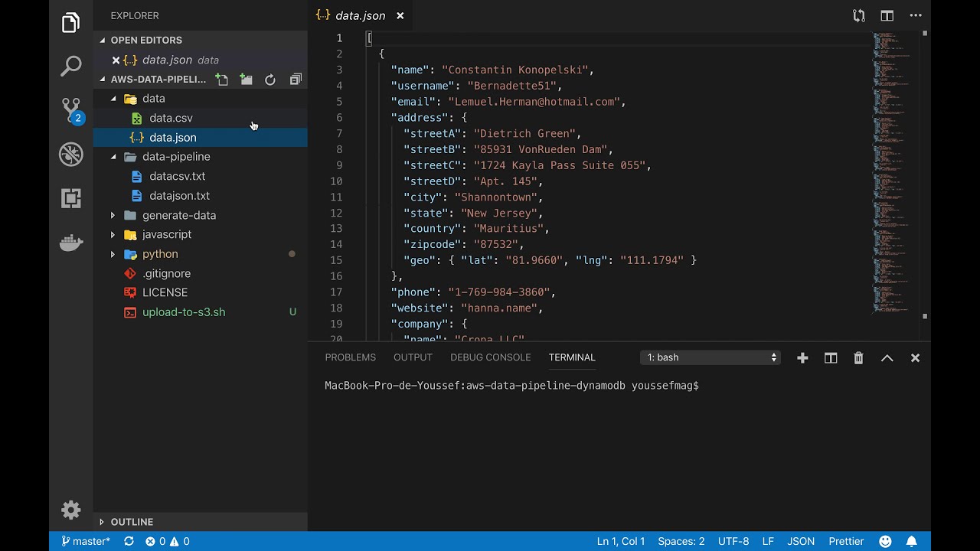Maximize the panel with up chevron
Image resolution: width=980 pixels, height=551 pixels.
coord(887,357)
